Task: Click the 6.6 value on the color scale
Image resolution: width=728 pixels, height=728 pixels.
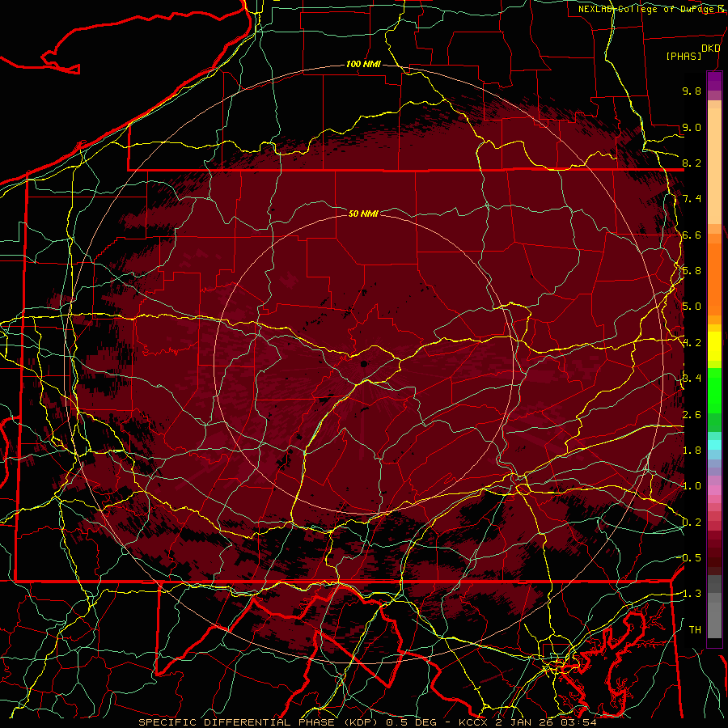Action: pyautogui.click(x=692, y=235)
